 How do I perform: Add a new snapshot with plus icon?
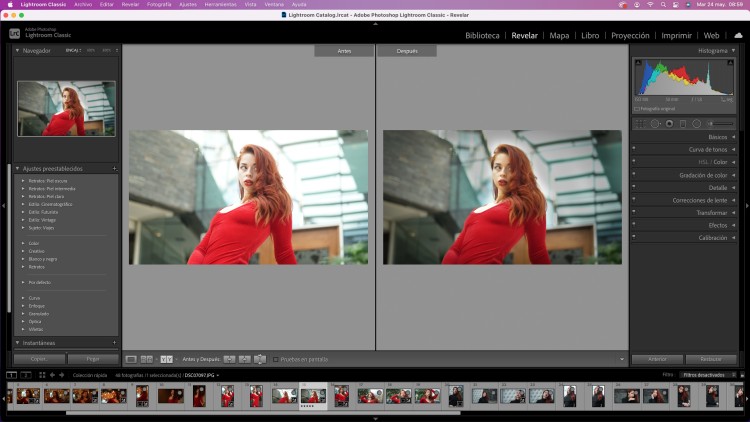(114, 343)
